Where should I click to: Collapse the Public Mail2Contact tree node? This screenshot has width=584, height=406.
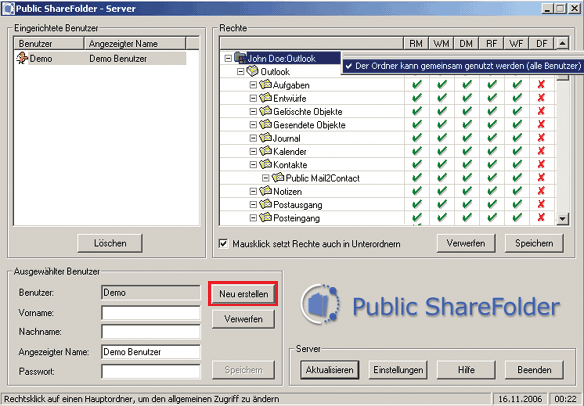coord(265,178)
